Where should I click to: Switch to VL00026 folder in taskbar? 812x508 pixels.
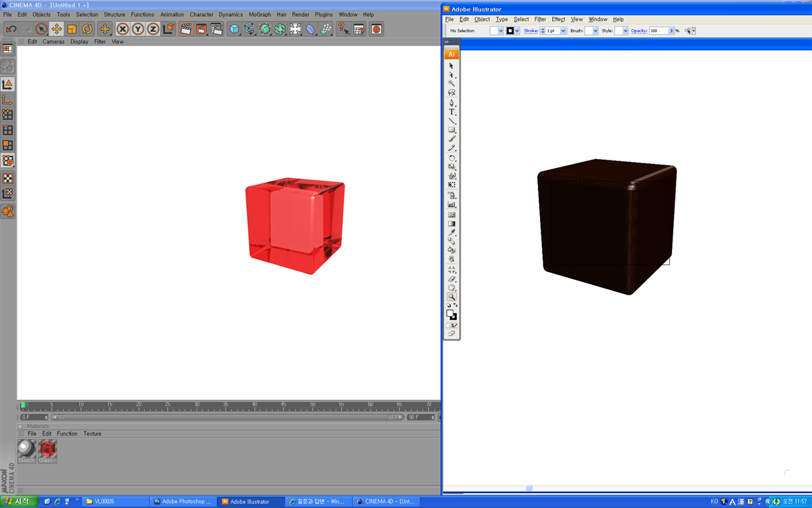pyautogui.click(x=115, y=502)
